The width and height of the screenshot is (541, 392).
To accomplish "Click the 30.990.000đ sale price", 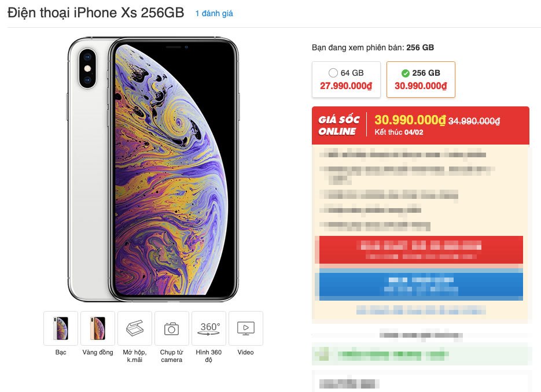I will point(410,120).
